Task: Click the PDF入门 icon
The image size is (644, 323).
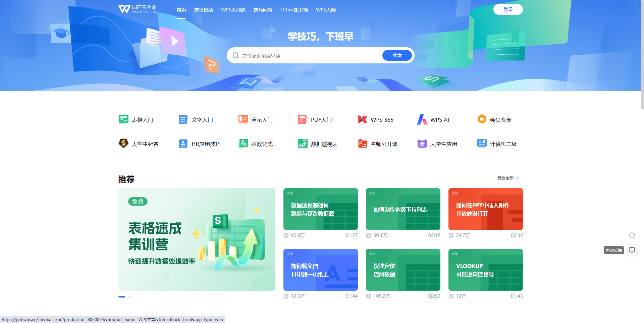Action: click(303, 119)
